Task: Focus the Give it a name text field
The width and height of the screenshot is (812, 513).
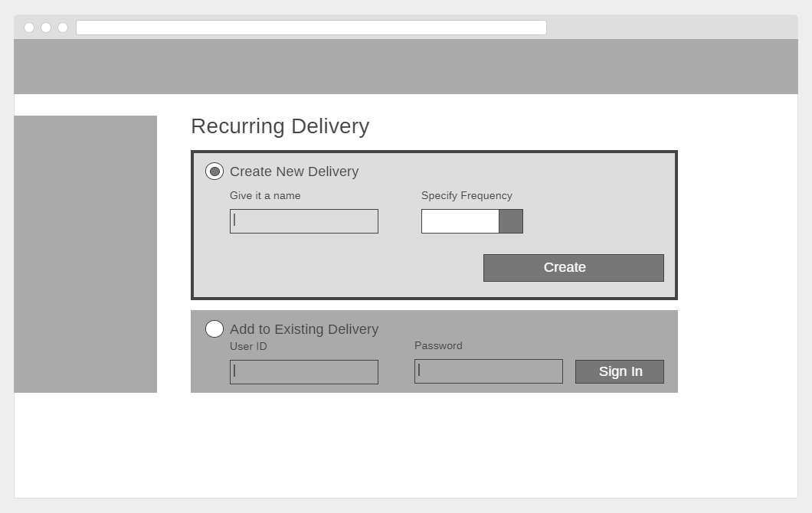Action: [304, 221]
